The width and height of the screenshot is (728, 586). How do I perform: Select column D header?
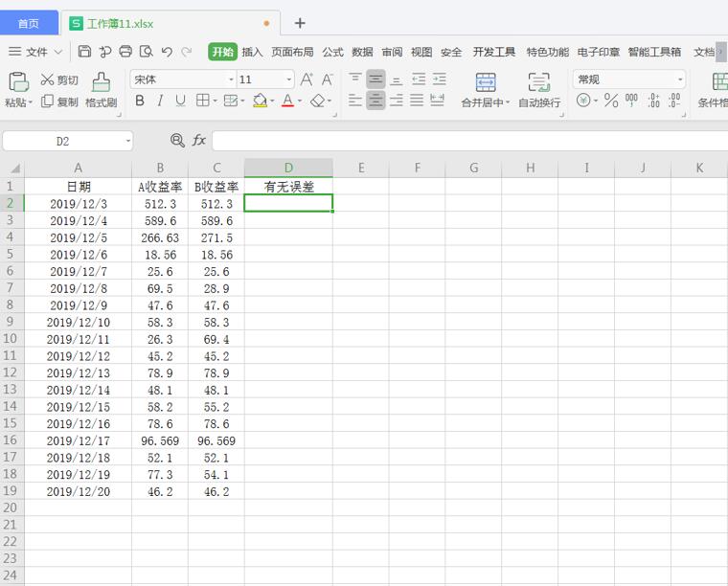point(288,168)
